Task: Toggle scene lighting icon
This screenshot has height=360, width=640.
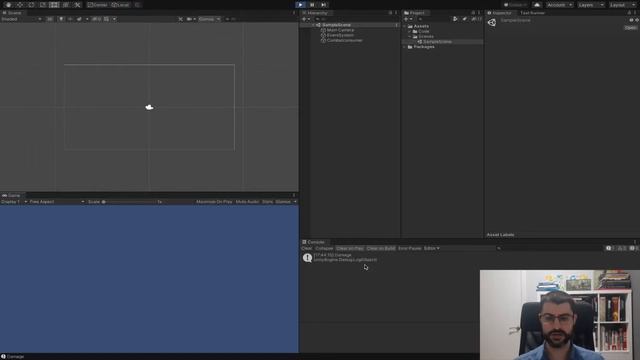Action: tap(61, 19)
